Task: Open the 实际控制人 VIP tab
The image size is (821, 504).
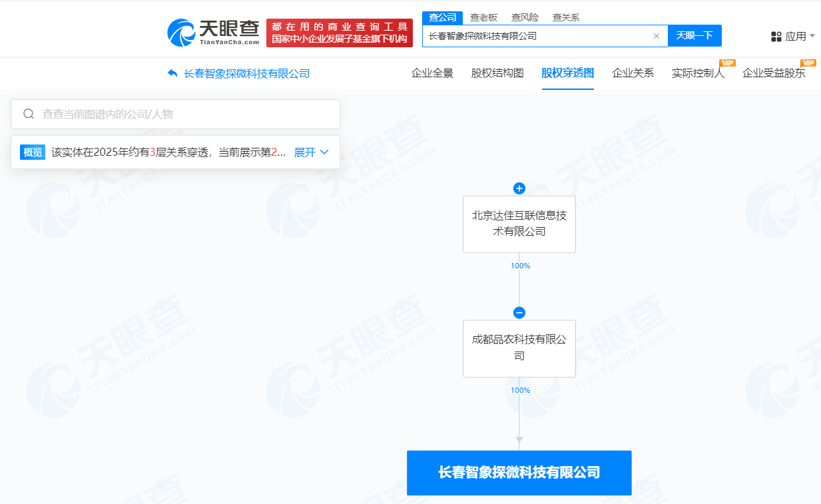Action: (x=698, y=73)
